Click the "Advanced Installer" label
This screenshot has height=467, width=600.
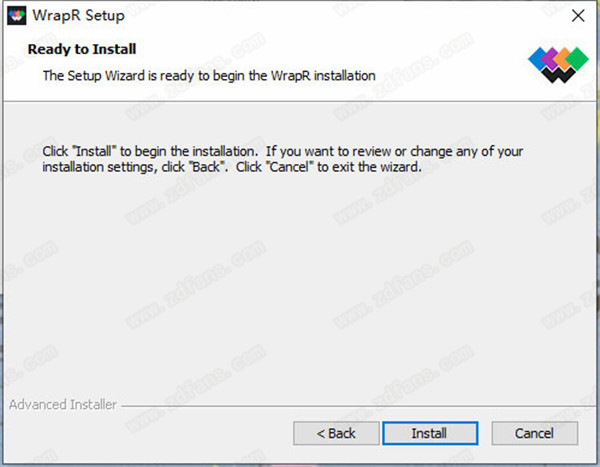pos(63,405)
